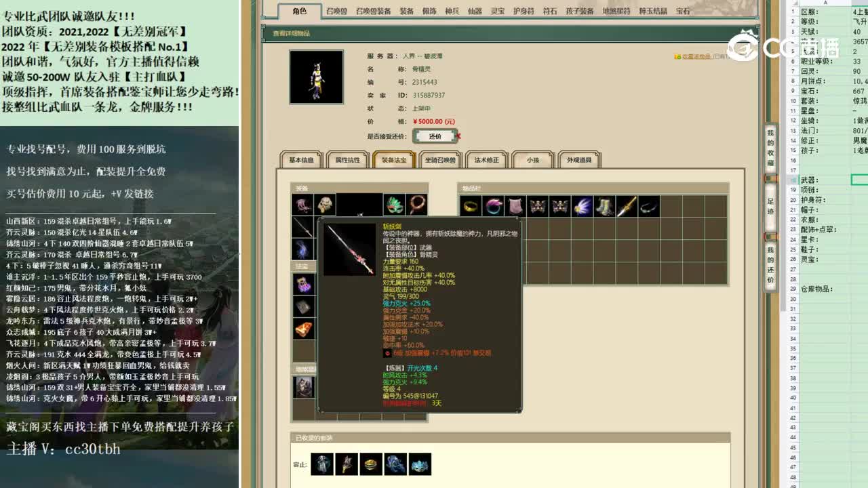This screenshot has width=868, height=488.
Task: Open the 坐骑召唤兽 sub-tab
Action: click(x=440, y=159)
